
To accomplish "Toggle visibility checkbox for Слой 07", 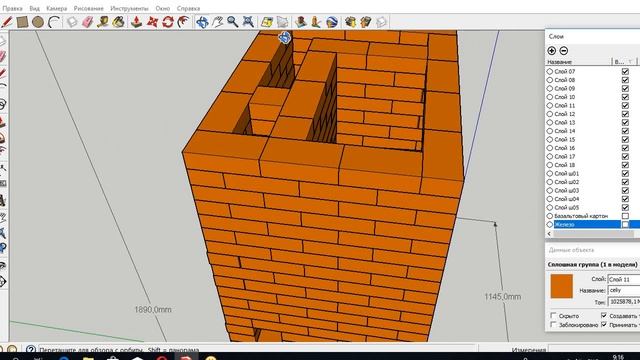I will point(625,71).
